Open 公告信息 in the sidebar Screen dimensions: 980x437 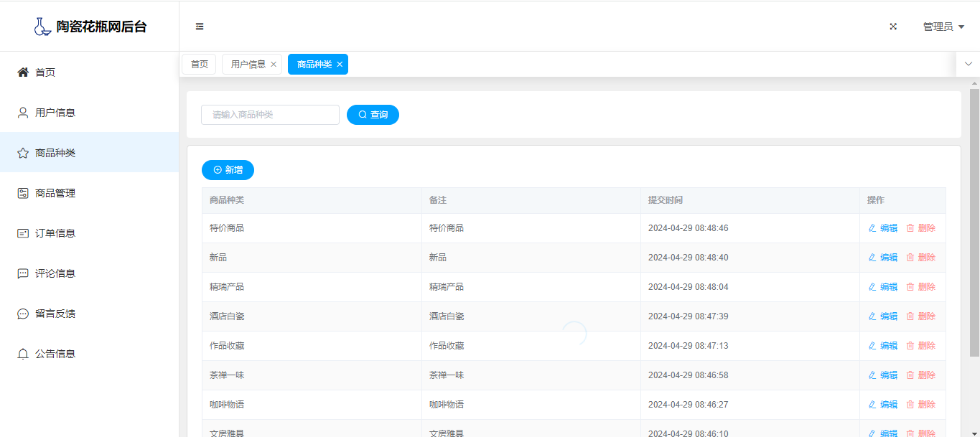tap(89, 353)
